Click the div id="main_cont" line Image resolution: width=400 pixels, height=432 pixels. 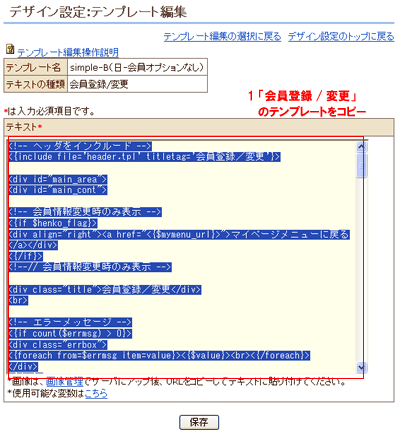click(x=58, y=190)
